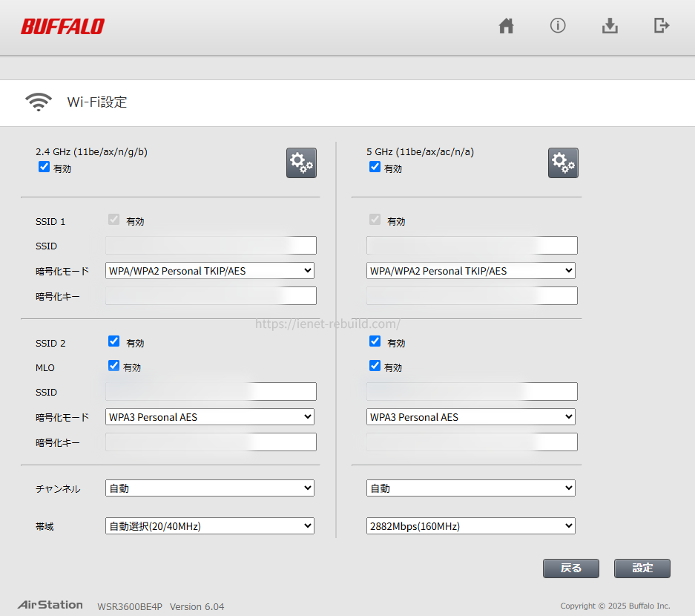Click 2.4 GHz SSID 1 name field
This screenshot has height=616, width=695.
pyautogui.click(x=211, y=245)
